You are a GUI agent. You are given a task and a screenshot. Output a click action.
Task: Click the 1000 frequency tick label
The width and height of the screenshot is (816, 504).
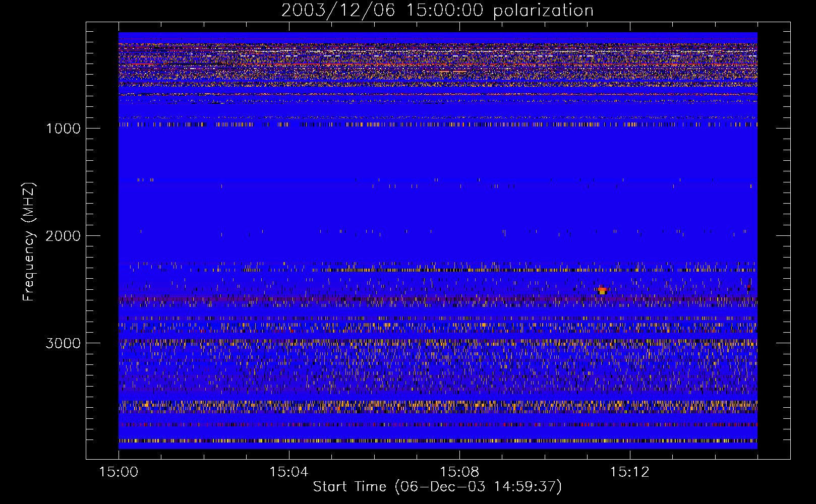click(63, 129)
